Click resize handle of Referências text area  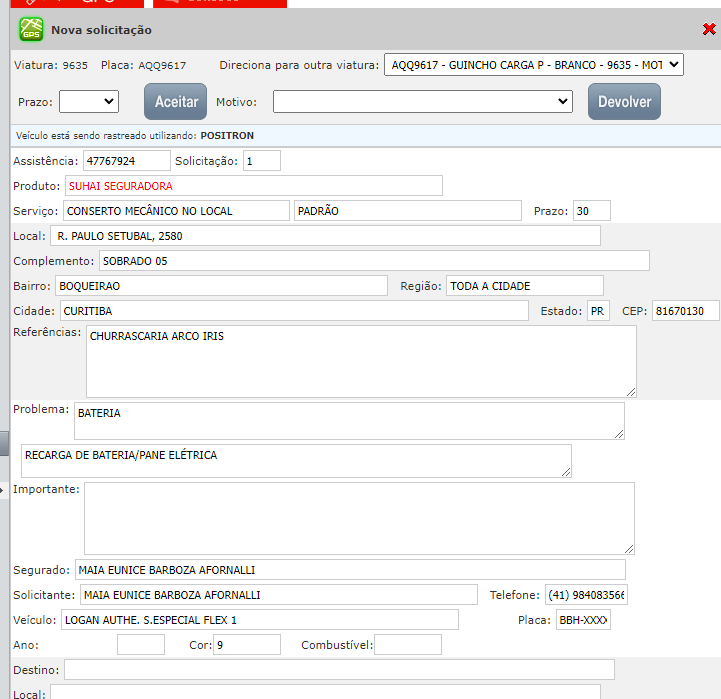click(x=630, y=391)
